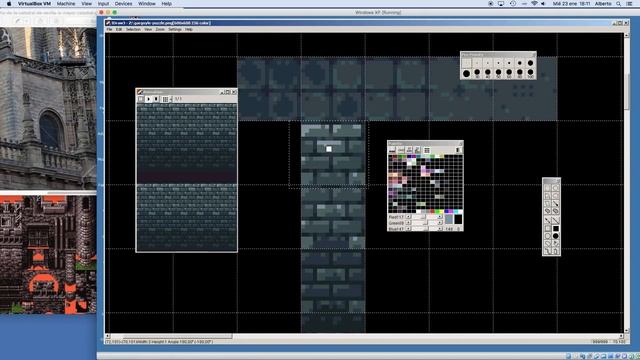Click the rightmost icon in Palette toolbar
Viewport: 640px width, 360px height.
[459, 150]
